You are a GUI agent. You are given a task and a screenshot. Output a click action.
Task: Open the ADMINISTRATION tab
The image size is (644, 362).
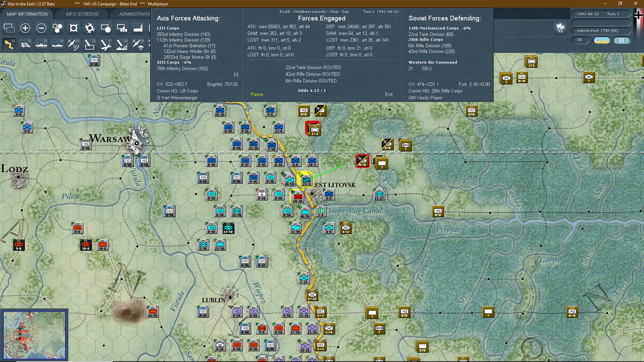pyautogui.click(x=134, y=14)
